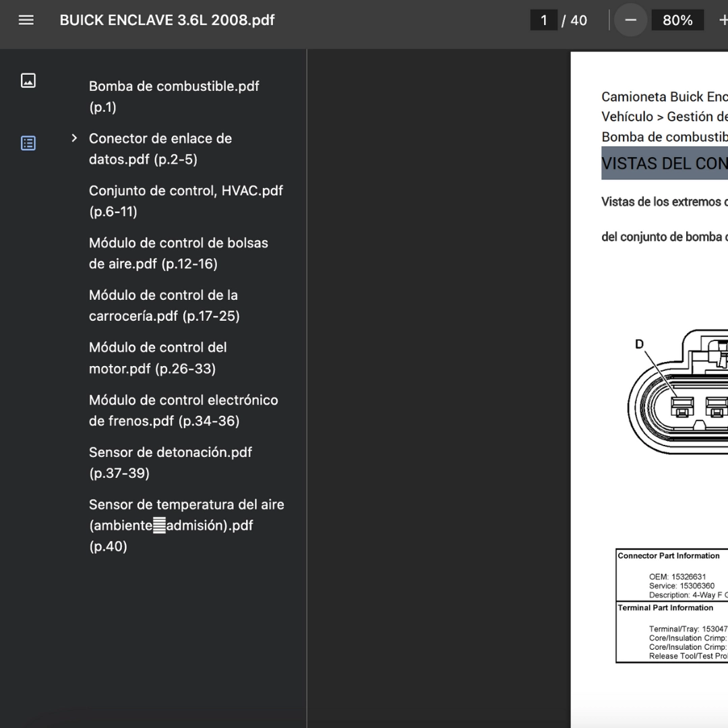Jump to Módulo de control de la carrocería
The height and width of the screenshot is (728, 728).
164,305
